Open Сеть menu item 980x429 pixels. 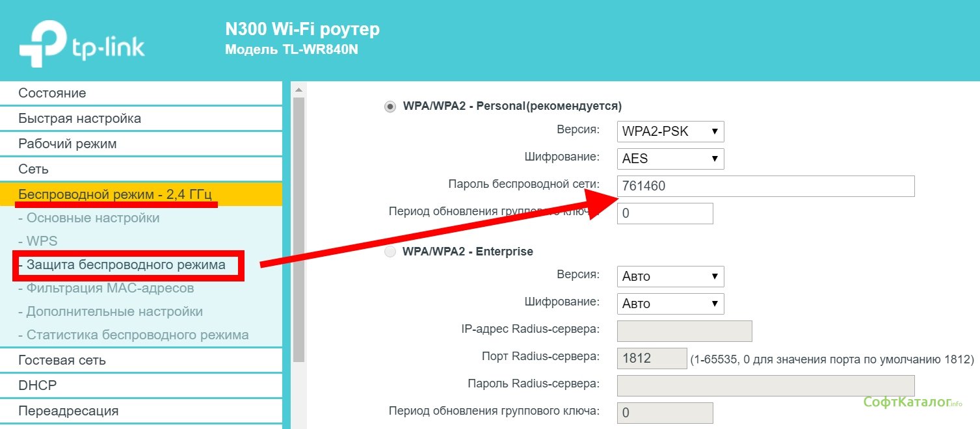(141, 169)
